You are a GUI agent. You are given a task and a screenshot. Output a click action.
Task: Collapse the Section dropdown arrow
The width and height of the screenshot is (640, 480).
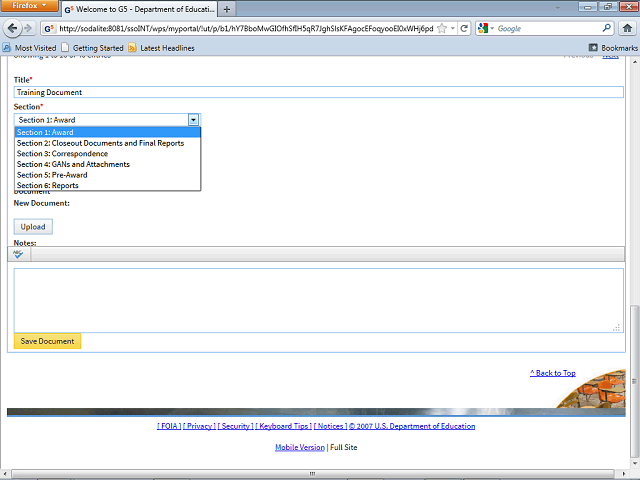[193, 120]
